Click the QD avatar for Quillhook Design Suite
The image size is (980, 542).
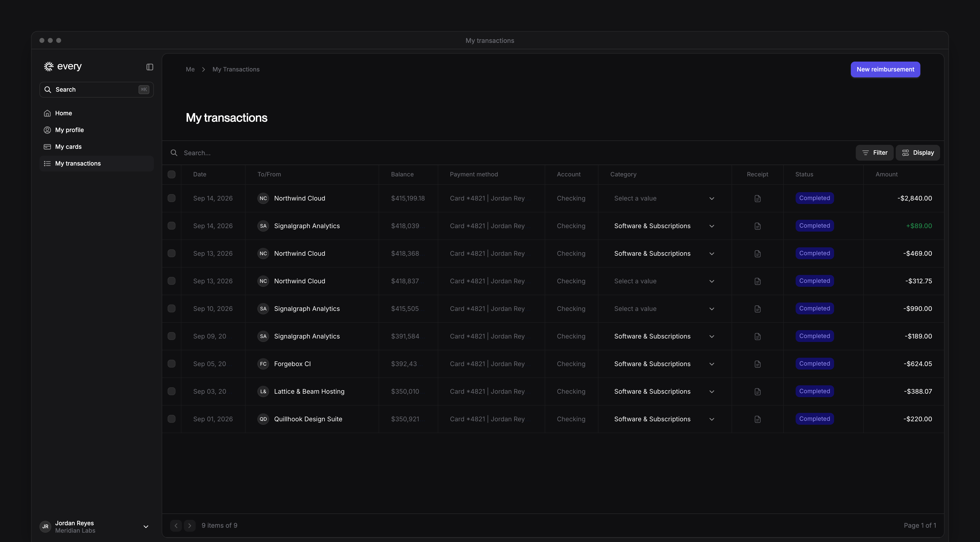tap(263, 419)
